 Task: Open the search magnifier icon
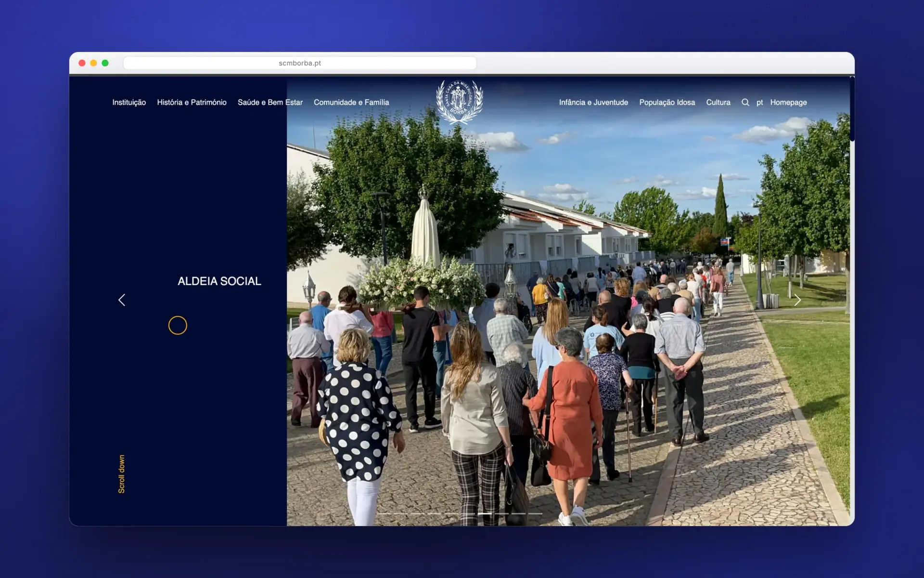click(745, 102)
